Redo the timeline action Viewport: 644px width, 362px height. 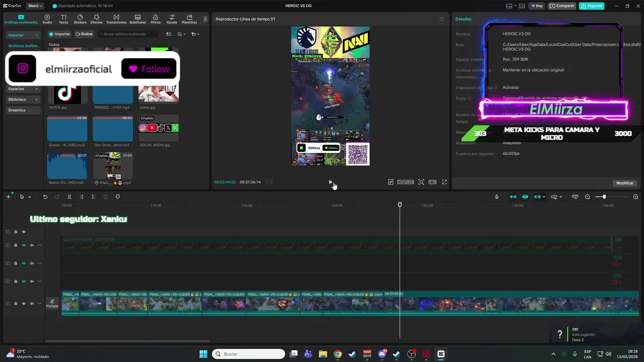[57, 197]
